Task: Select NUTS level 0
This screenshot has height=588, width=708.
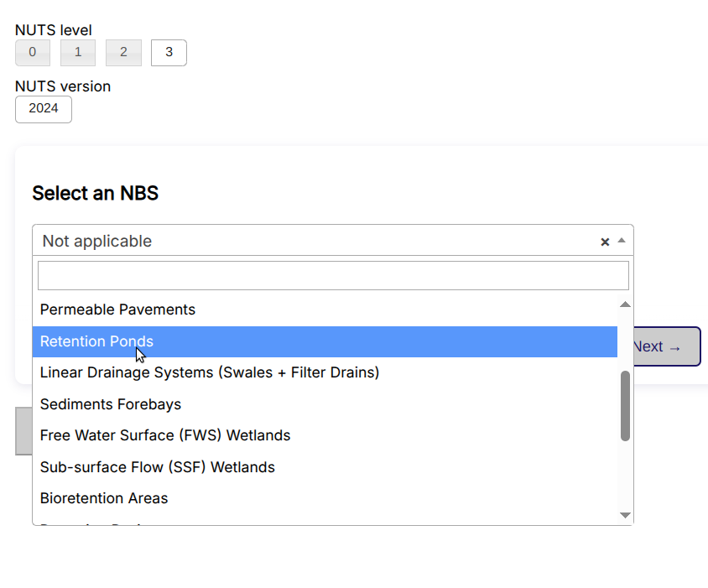Action: (32, 52)
